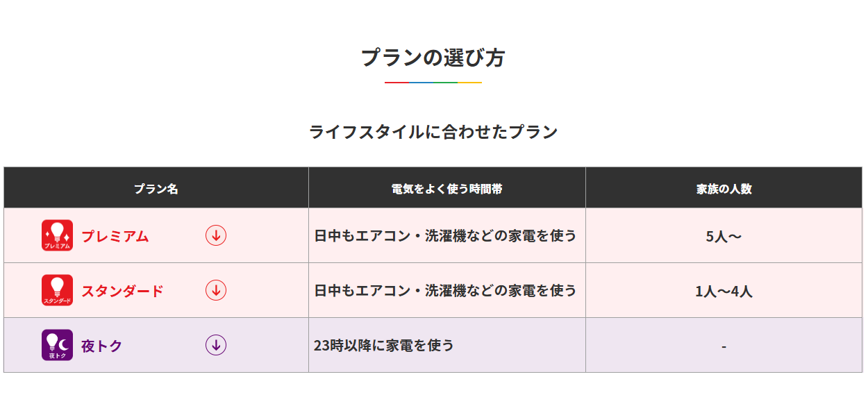Open the プレミアム plan link

coord(115,236)
